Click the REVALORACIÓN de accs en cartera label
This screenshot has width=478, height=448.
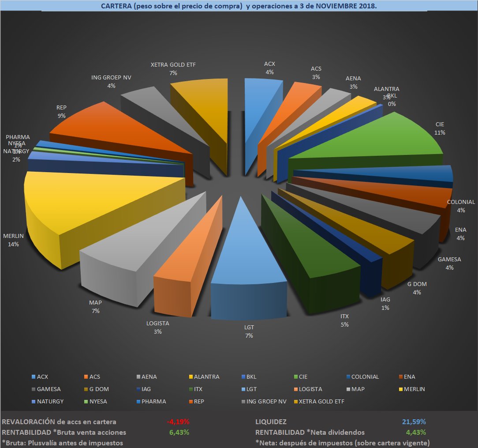tap(59, 422)
